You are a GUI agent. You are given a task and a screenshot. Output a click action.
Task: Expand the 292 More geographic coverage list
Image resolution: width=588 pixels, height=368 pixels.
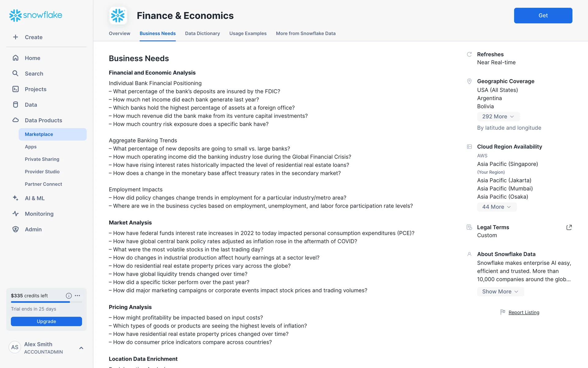(498, 117)
